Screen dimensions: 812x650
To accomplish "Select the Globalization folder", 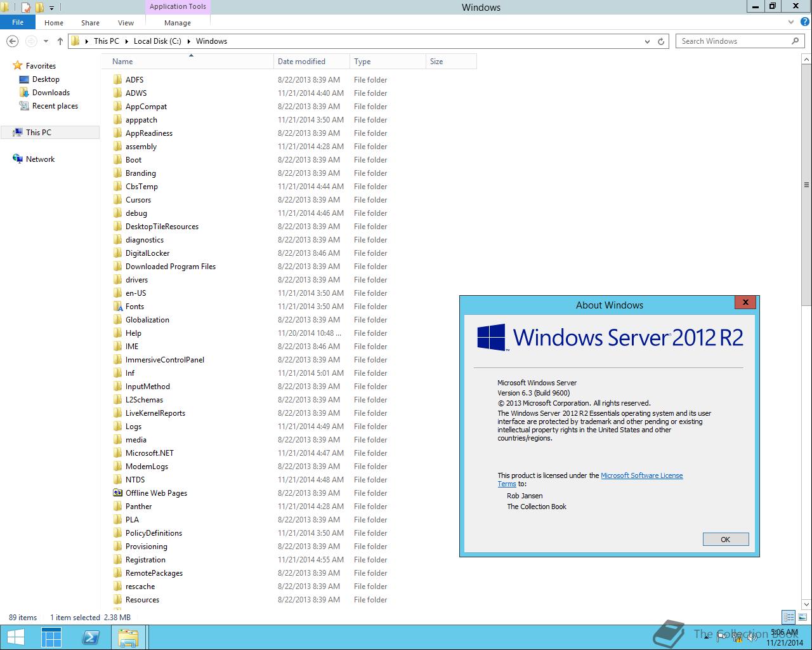I will pyautogui.click(x=147, y=320).
